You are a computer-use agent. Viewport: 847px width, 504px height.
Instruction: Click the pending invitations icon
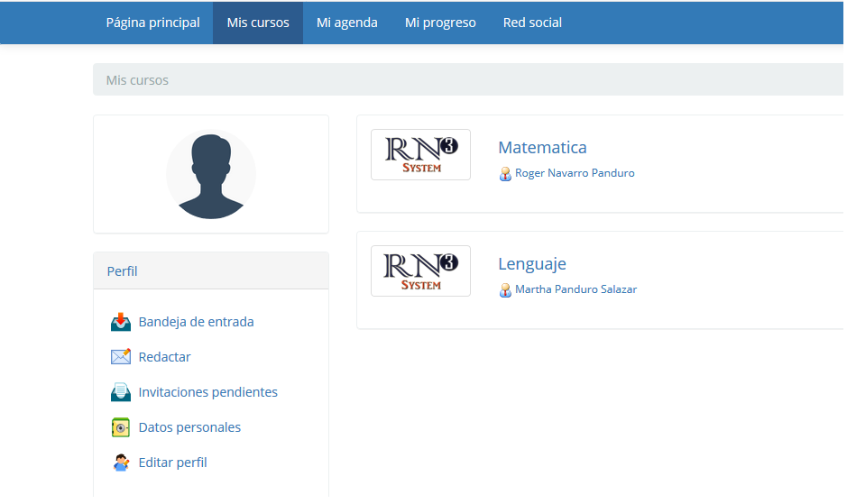[121, 392]
